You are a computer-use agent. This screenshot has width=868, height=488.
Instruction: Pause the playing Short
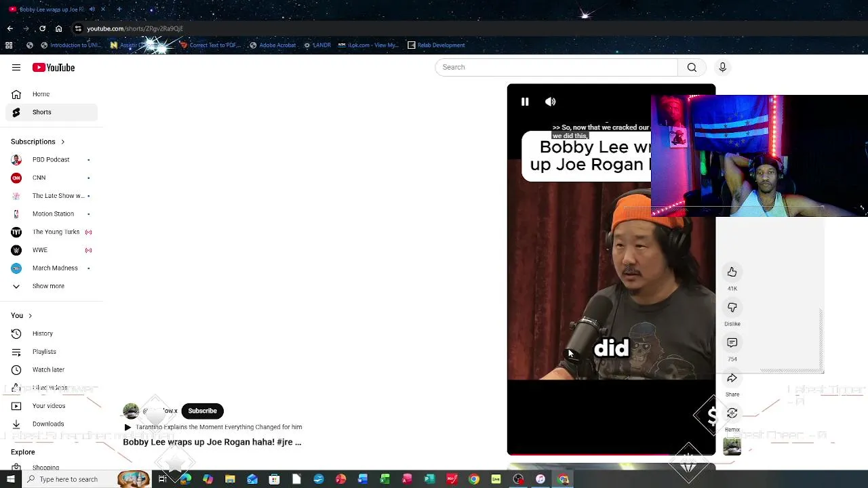525,102
